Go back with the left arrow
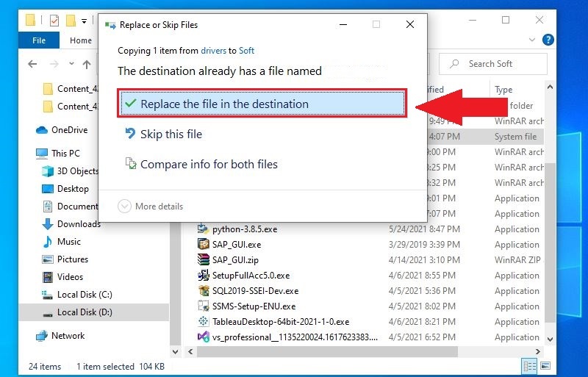Viewport: 588px width, 377px height. tap(32, 64)
